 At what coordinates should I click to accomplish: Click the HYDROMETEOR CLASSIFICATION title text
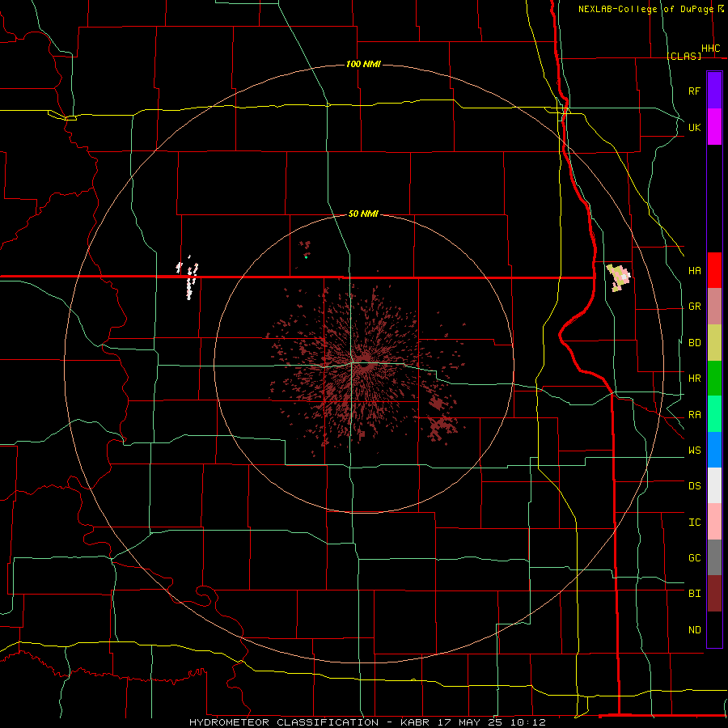(x=284, y=722)
